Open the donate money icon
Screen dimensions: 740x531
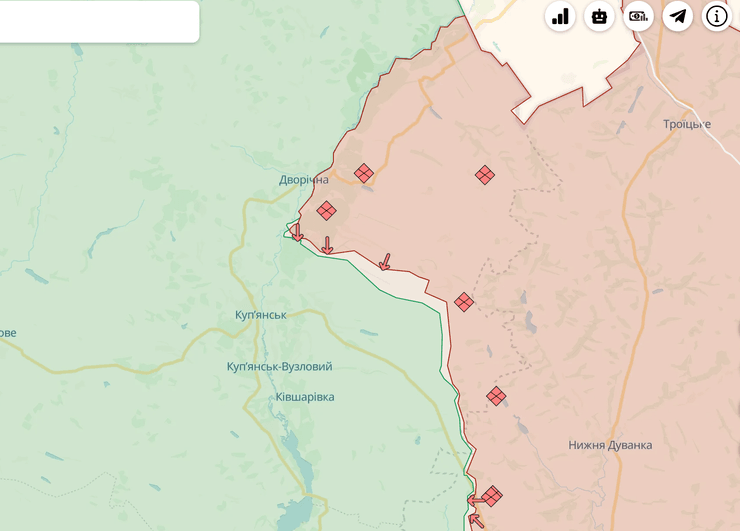pyautogui.click(x=638, y=16)
